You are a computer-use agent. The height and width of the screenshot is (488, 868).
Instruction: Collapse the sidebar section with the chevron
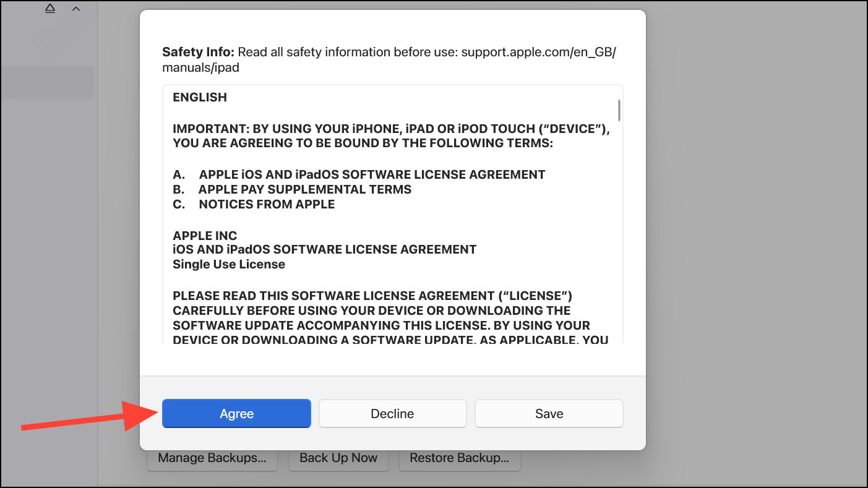[x=75, y=8]
